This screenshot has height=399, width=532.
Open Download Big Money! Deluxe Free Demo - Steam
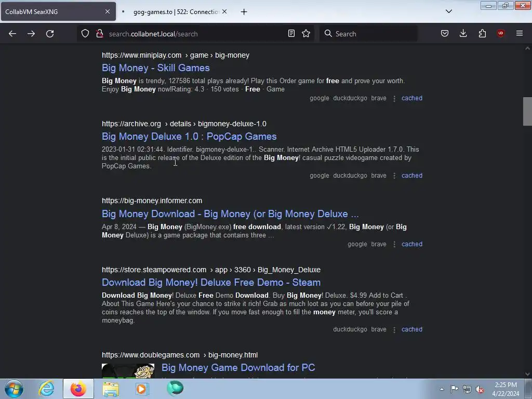(211, 282)
